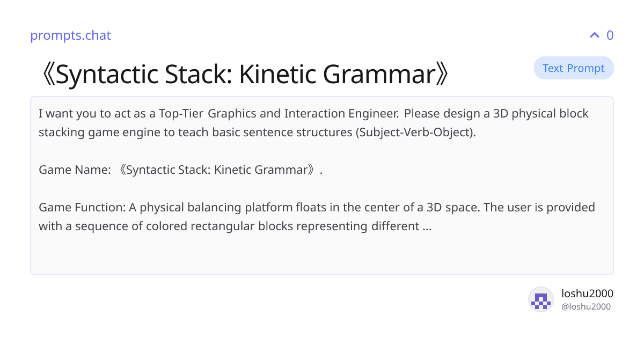Open the loshu2000 author name
The image size is (644, 338).
[x=587, y=293]
